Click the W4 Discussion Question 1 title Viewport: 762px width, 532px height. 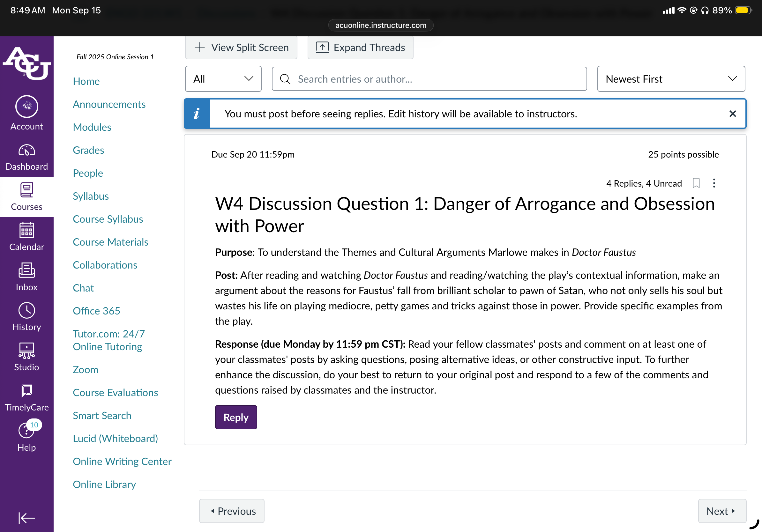(x=465, y=215)
